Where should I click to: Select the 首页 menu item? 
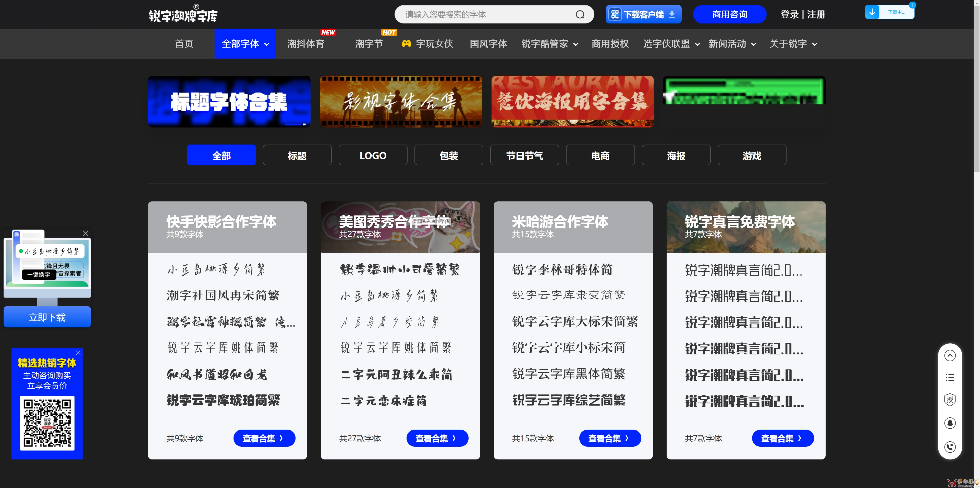pos(184,44)
